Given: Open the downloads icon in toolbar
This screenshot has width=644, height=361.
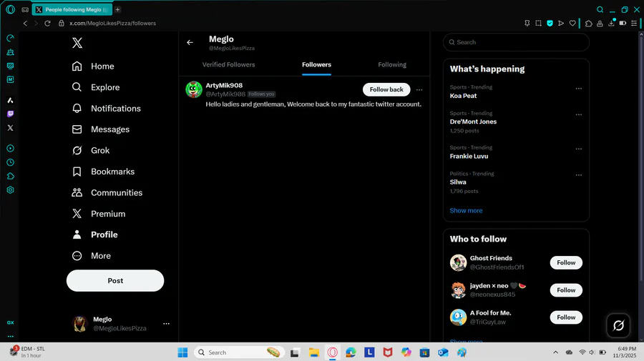Looking at the screenshot, I should (612, 24).
